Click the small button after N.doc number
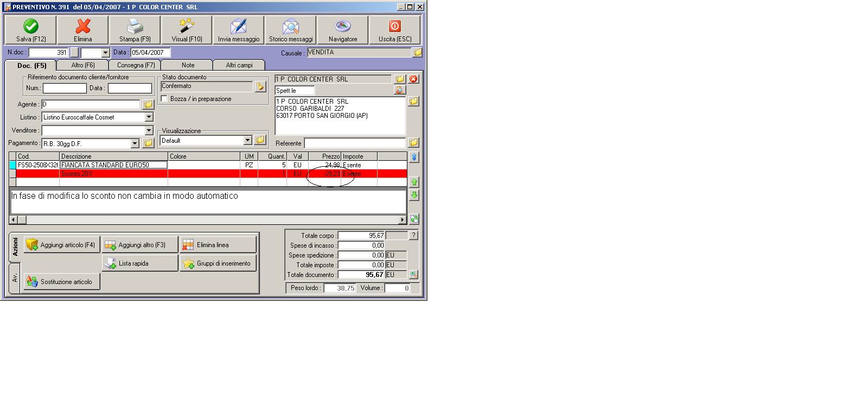 tap(75, 53)
